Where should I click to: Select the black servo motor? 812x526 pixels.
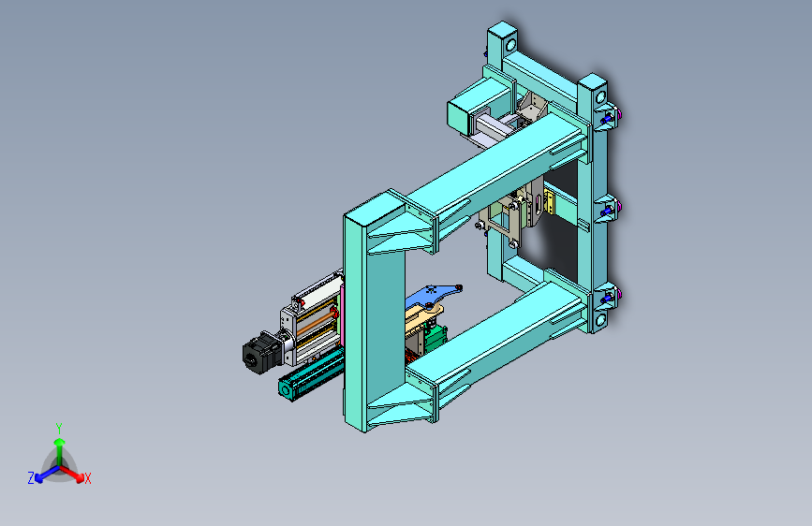261,352
